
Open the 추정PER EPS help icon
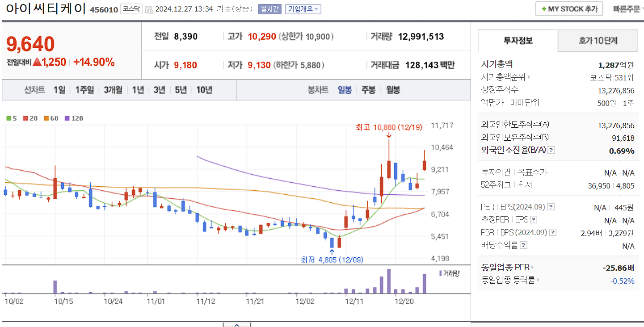tap(534, 219)
